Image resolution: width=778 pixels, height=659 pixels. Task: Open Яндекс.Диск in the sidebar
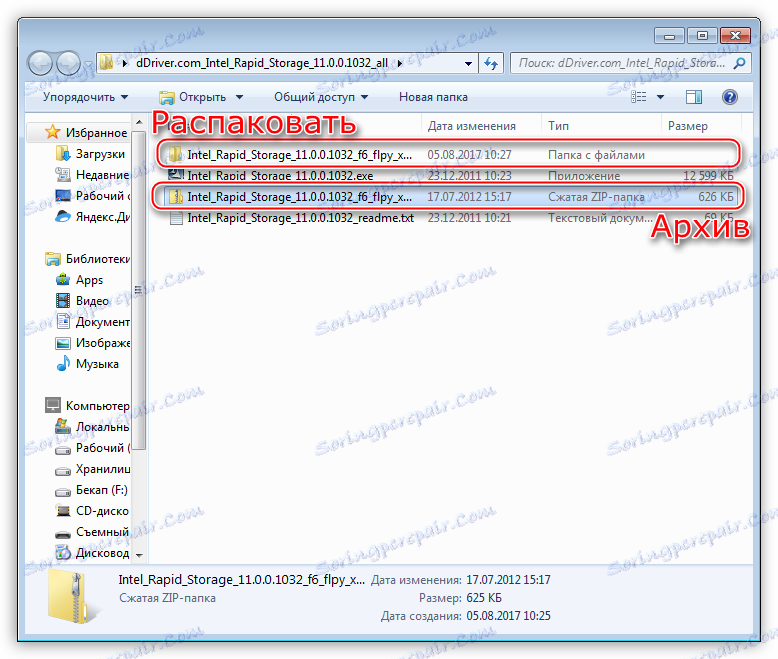[92, 217]
